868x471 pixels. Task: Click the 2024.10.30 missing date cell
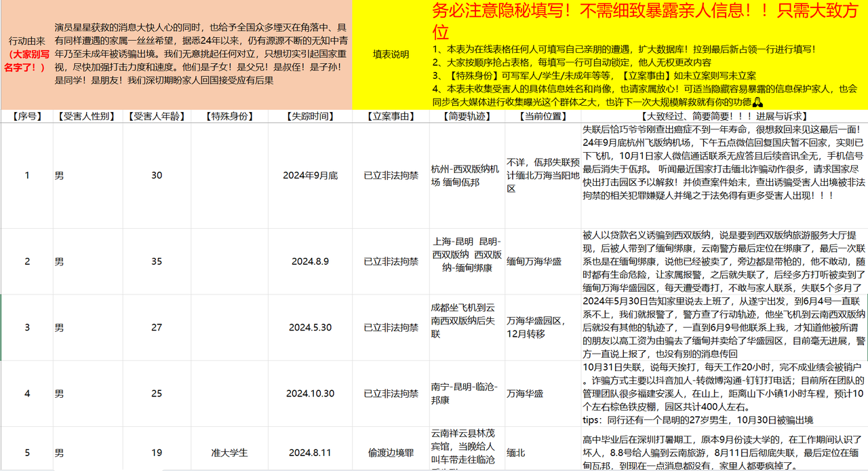(x=310, y=394)
